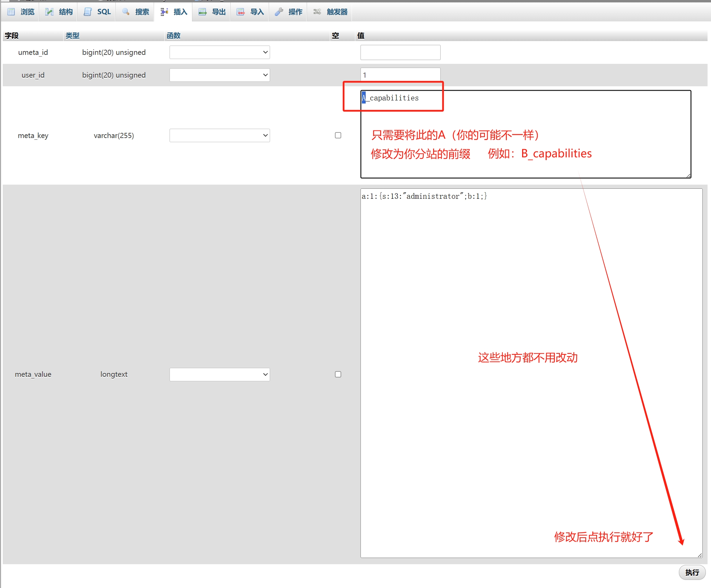Viewport: 711px width, 588px height.
Task: Switch to the 插入 (Insert) tab
Action: pyautogui.click(x=174, y=12)
